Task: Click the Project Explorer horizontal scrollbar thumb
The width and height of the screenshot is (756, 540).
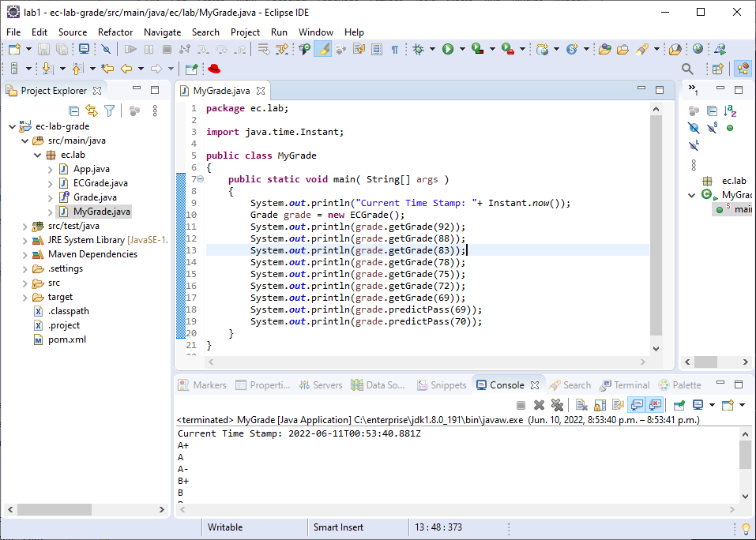Action: coord(55,510)
